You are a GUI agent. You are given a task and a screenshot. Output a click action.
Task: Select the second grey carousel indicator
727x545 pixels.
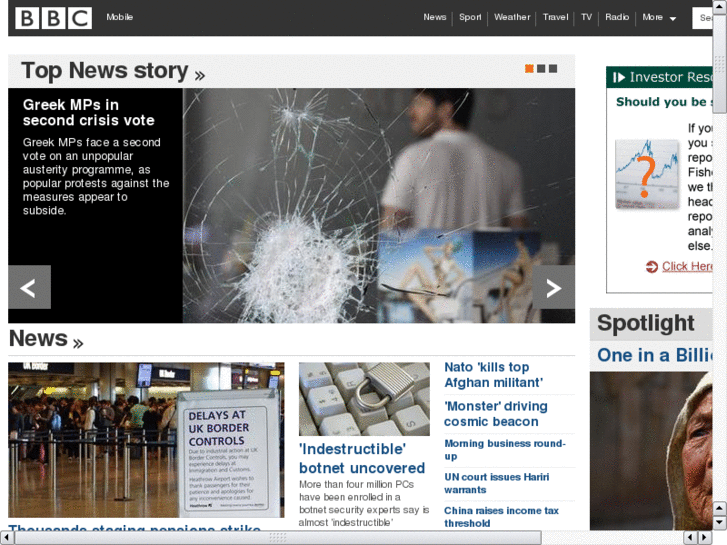coord(541,69)
